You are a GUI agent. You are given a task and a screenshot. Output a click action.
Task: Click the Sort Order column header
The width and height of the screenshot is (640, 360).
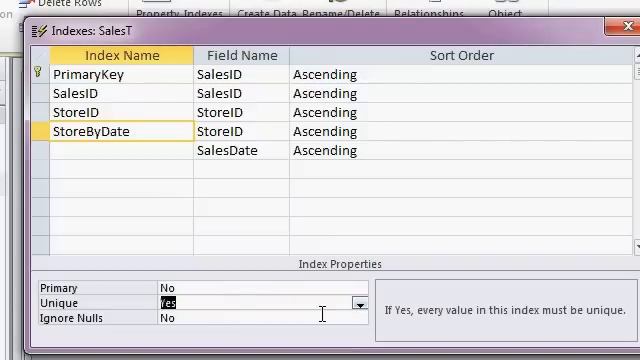click(461, 56)
